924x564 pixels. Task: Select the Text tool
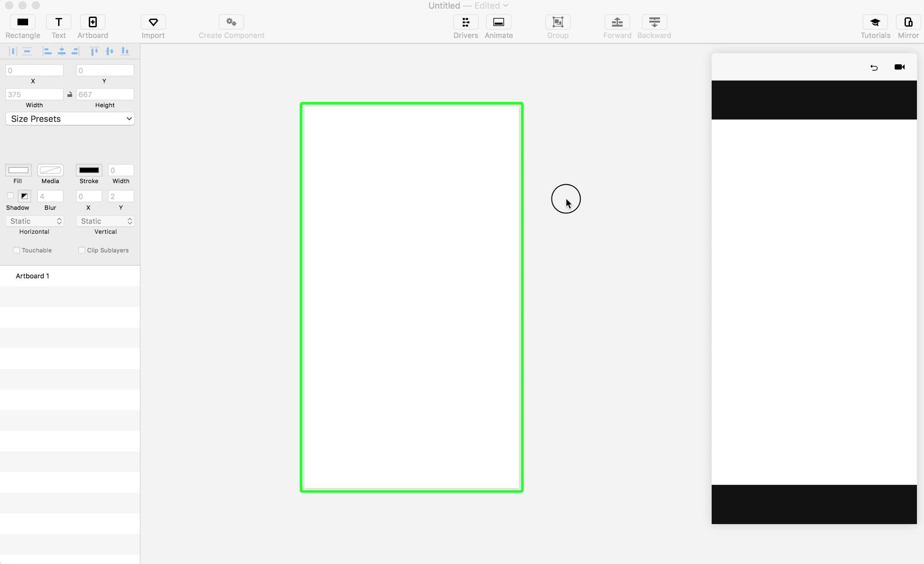58,23
